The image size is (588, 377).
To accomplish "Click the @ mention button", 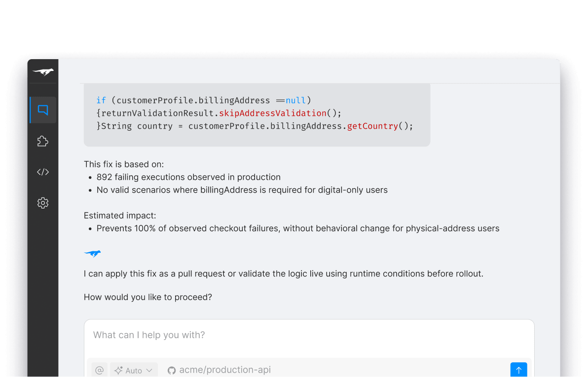I will (99, 370).
